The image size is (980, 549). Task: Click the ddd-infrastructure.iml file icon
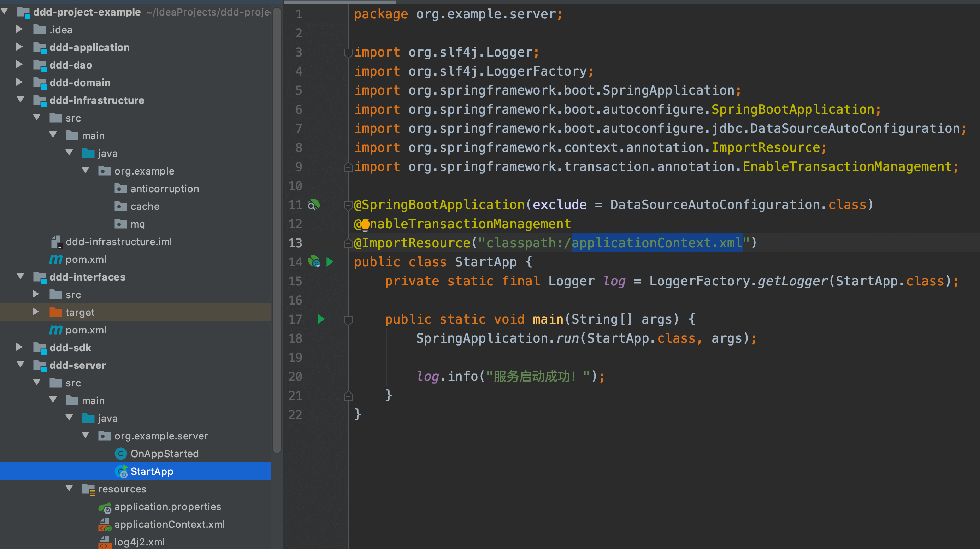56,242
